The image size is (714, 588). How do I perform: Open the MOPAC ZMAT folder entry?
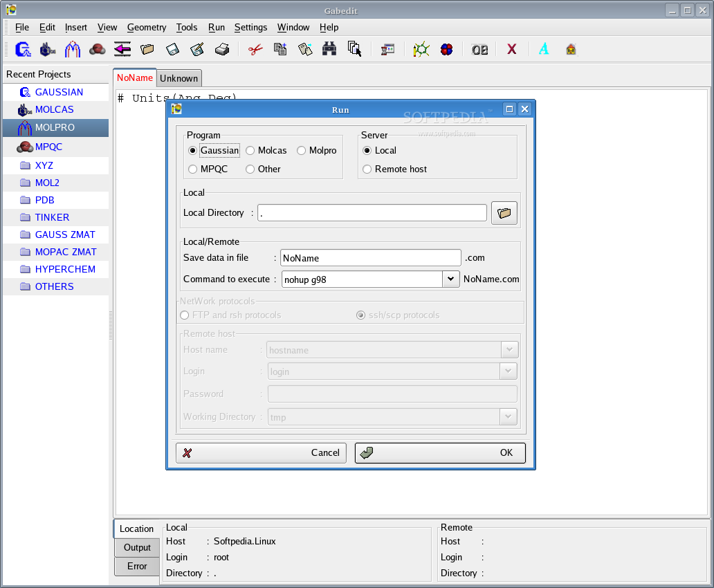56,252
